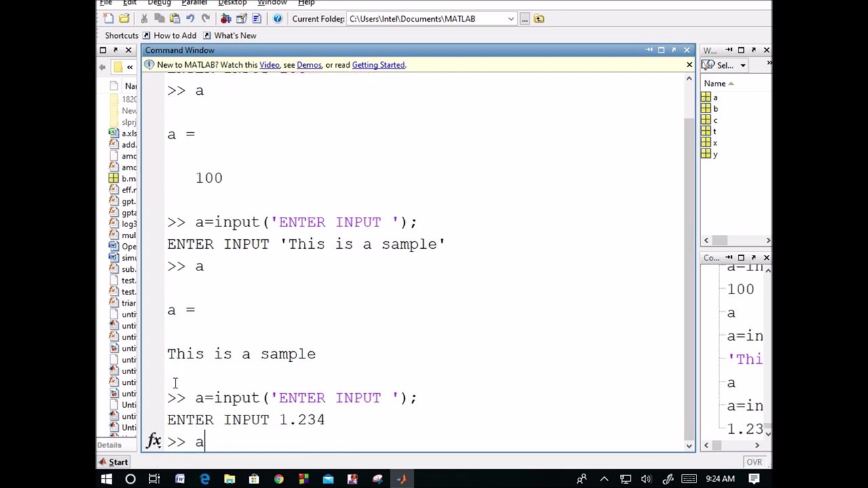The width and height of the screenshot is (868, 488).
Task: Click the volume speaker tray icon
Action: [x=646, y=479]
